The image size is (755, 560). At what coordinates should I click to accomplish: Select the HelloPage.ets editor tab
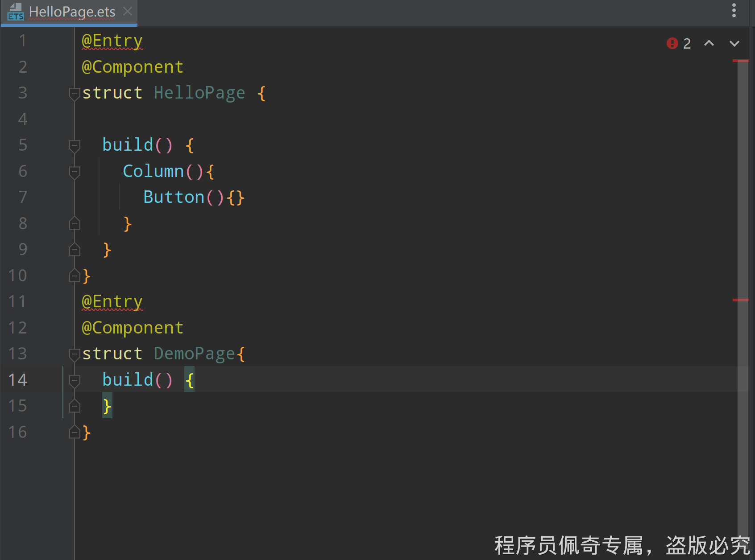point(71,12)
